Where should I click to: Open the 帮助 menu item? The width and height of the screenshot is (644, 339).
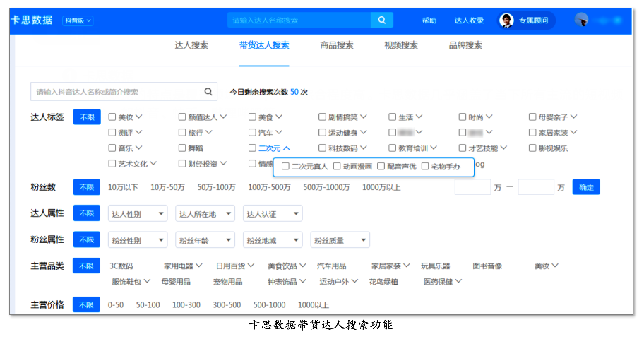coord(429,20)
